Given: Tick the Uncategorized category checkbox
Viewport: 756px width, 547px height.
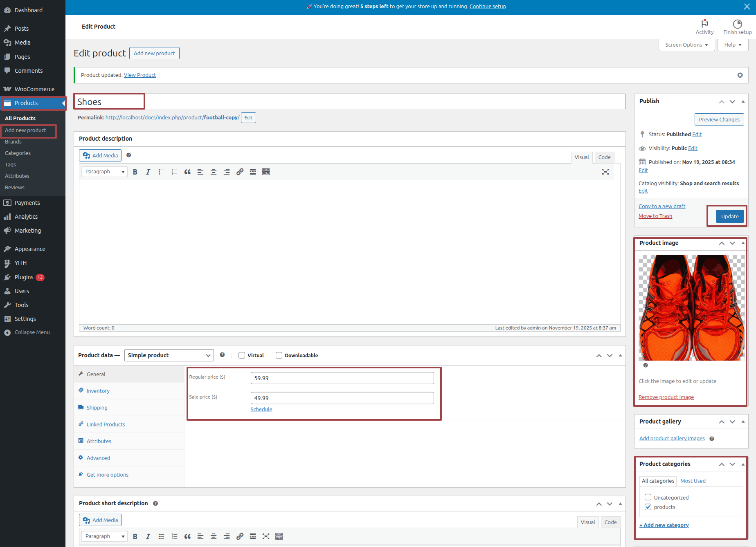Looking at the screenshot, I should [x=648, y=498].
